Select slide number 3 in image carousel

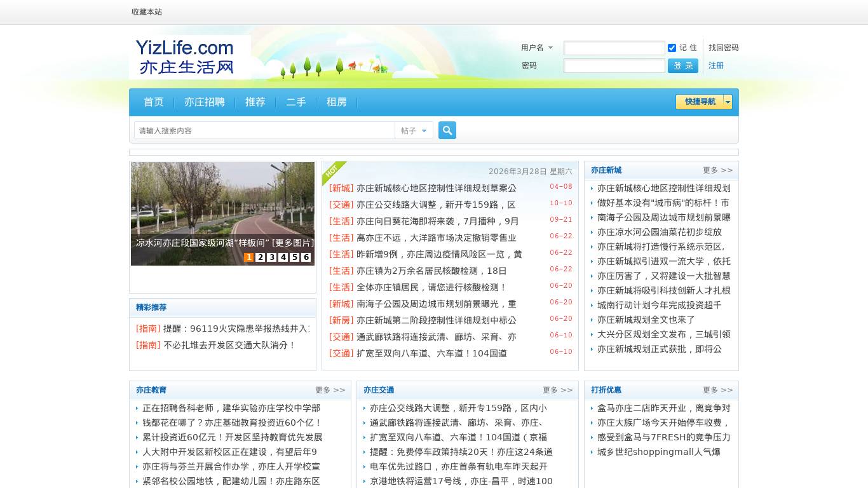click(x=272, y=257)
